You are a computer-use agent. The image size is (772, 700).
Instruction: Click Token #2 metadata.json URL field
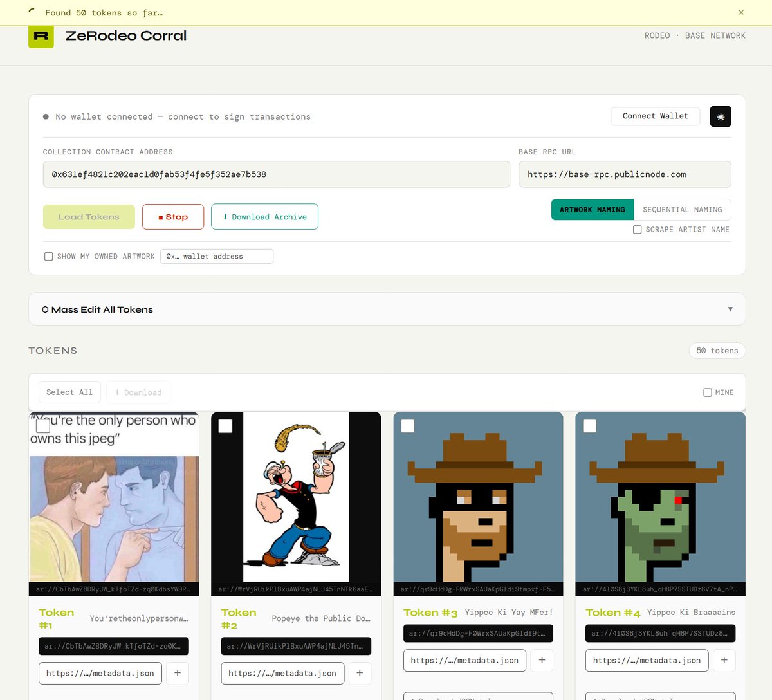282,673
